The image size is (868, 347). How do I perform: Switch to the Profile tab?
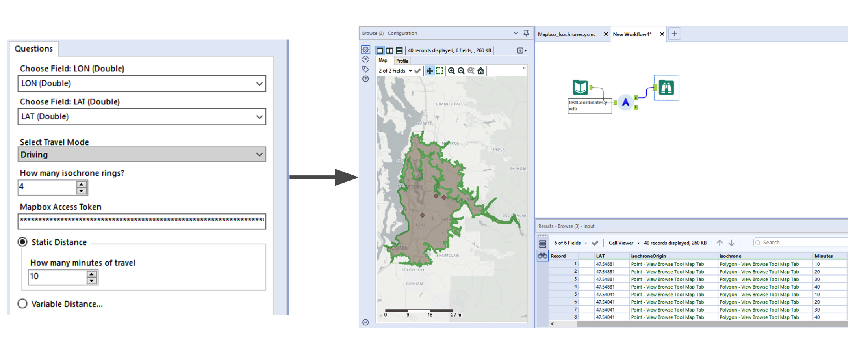(402, 61)
